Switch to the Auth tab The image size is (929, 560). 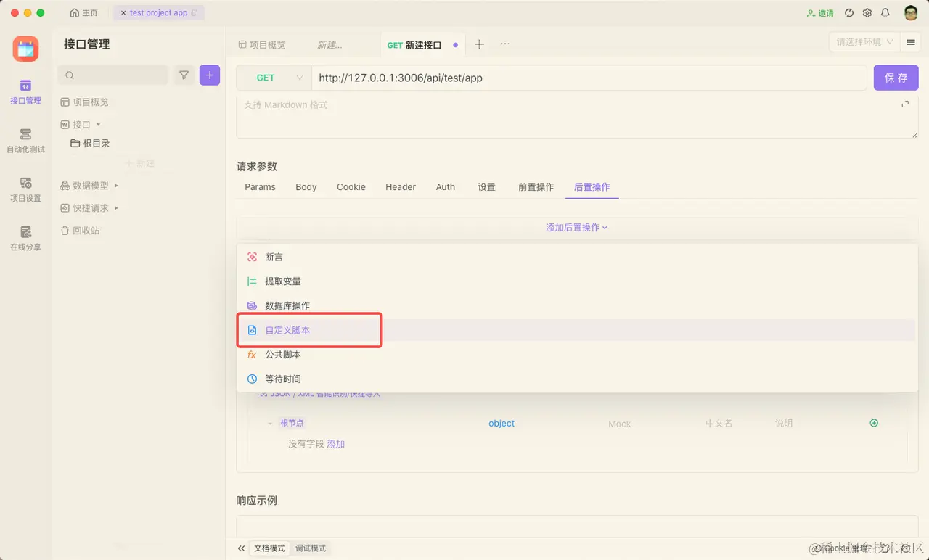pos(446,187)
